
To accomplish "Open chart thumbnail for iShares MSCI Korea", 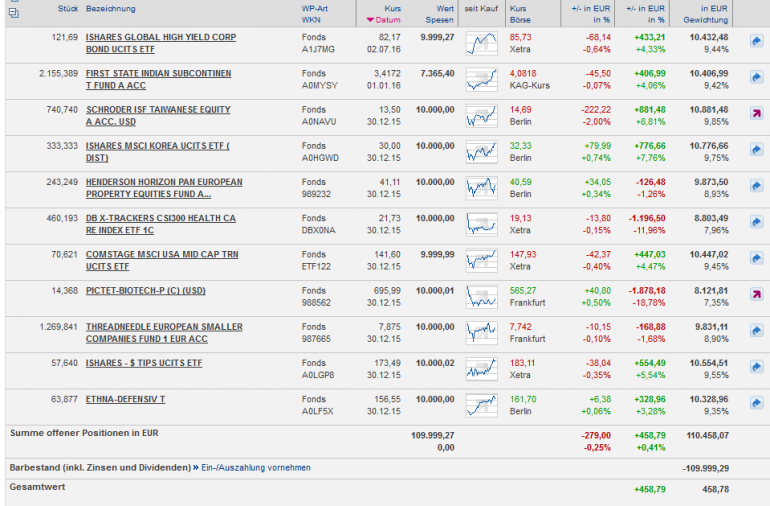I will point(481,152).
